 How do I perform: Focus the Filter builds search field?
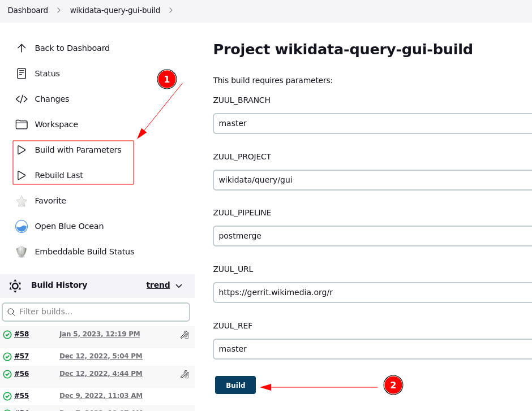coord(96,312)
